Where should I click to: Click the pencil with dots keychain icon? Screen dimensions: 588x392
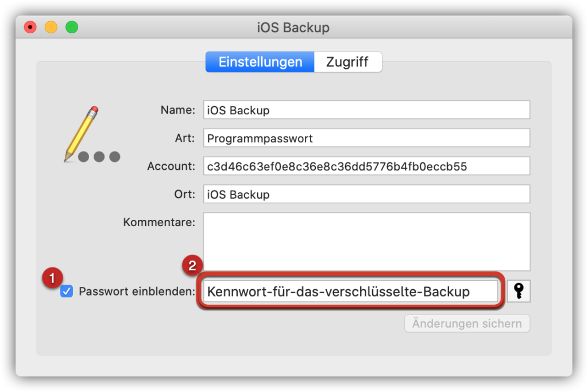tap(92, 134)
